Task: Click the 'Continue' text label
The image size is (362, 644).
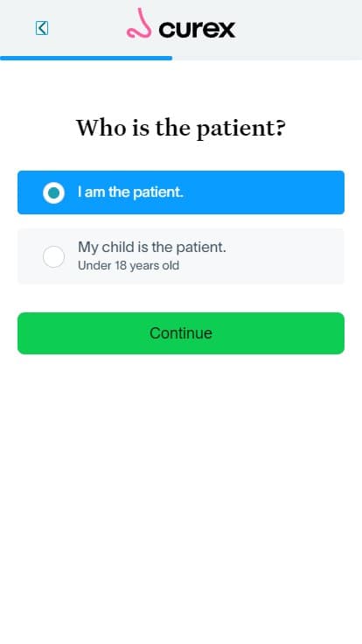Action: 181,333
